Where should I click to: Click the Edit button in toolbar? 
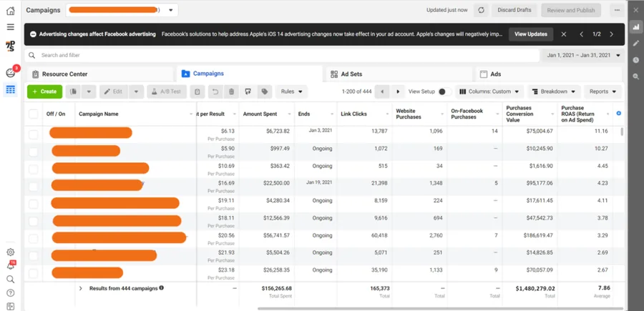click(114, 92)
